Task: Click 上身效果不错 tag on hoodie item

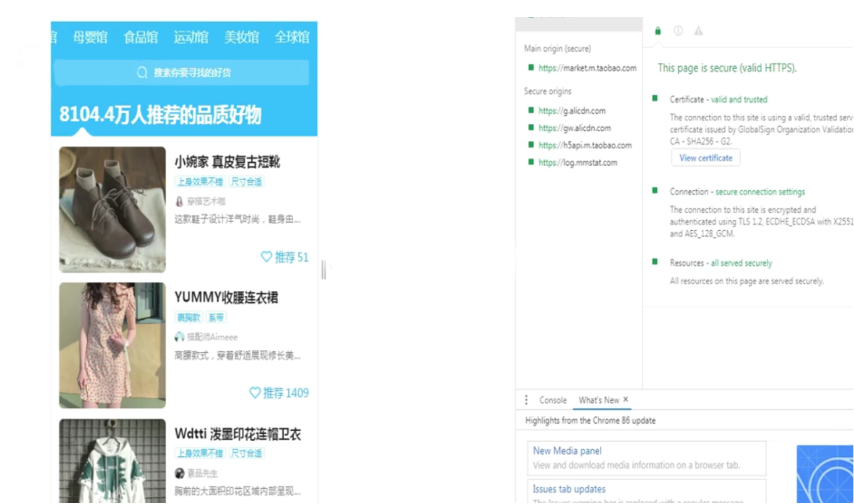Action: pyautogui.click(x=200, y=453)
